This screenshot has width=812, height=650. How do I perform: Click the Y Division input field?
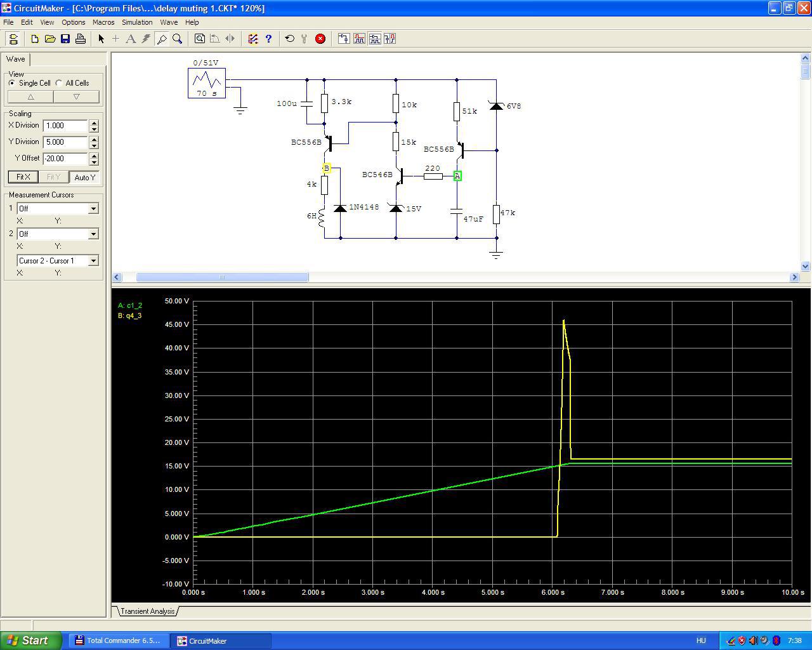(x=66, y=142)
